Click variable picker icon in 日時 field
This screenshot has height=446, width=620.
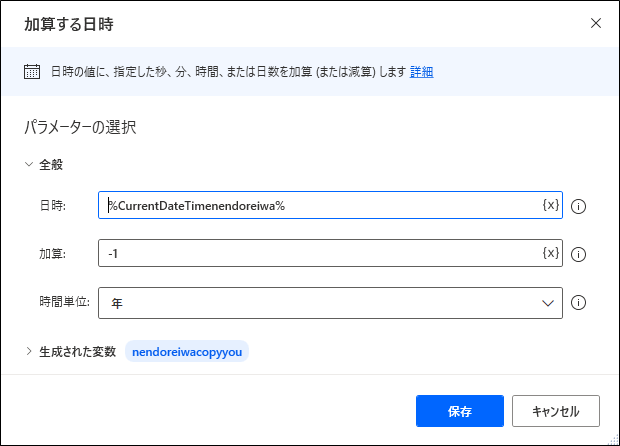(x=550, y=205)
